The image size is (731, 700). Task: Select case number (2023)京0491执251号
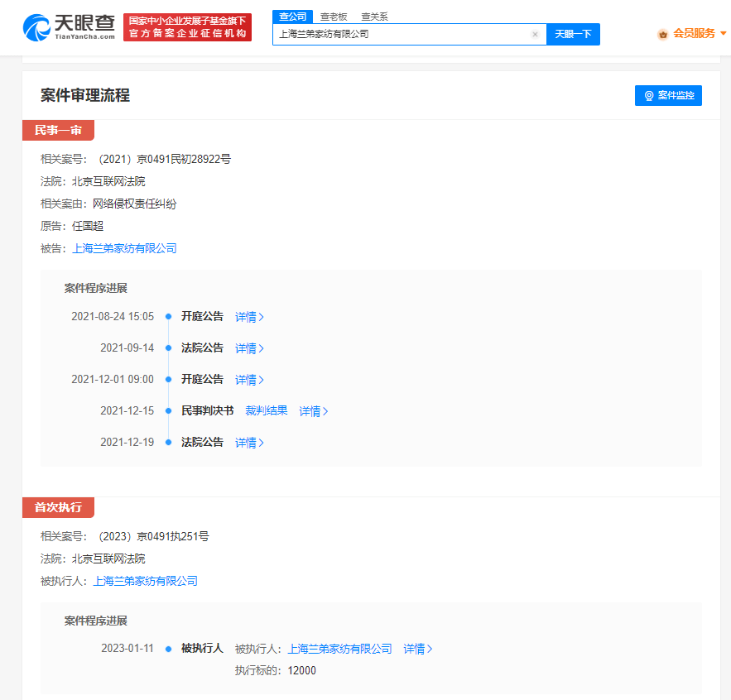[x=153, y=536]
